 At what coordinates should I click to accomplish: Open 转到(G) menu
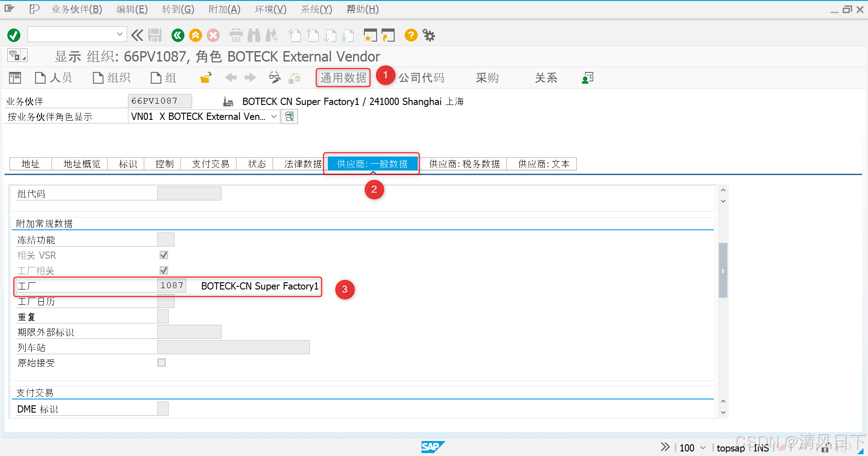178,9
